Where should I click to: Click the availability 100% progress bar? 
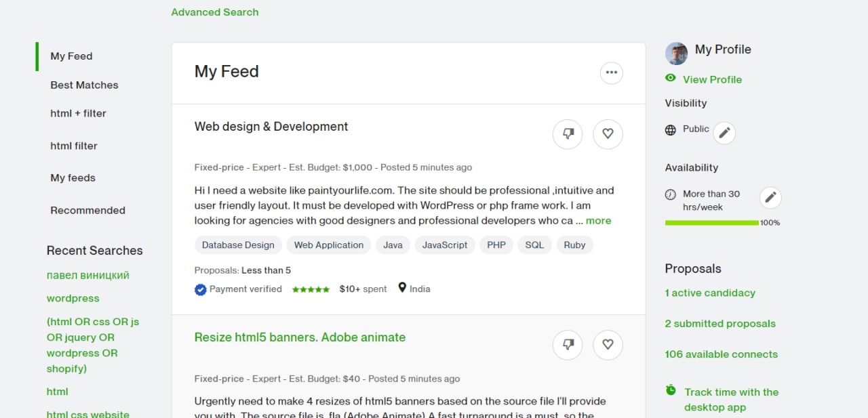(711, 222)
